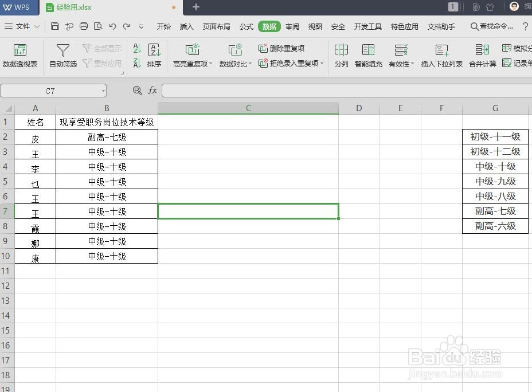
Task: Click cell G5 containing 中级-九级
Action: 495,182
